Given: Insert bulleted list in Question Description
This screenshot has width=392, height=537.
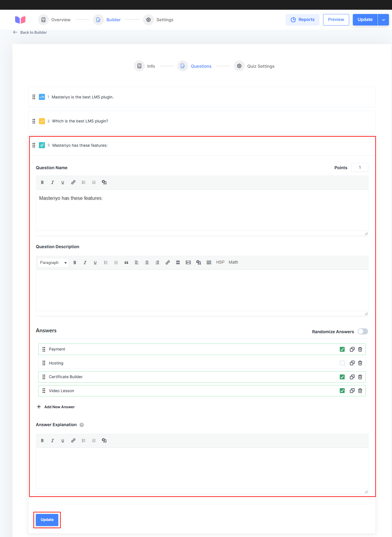Looking at the screenshot, I should 106,263.
